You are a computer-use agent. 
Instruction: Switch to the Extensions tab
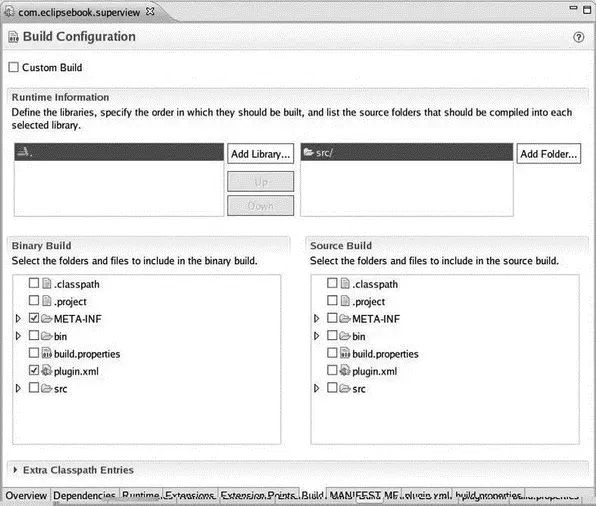(190, 495)
